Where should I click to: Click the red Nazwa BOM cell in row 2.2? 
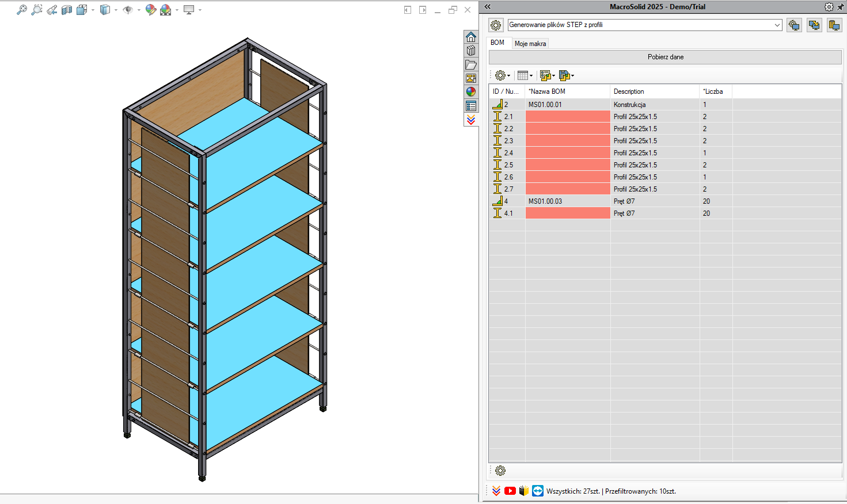(568, 129)
